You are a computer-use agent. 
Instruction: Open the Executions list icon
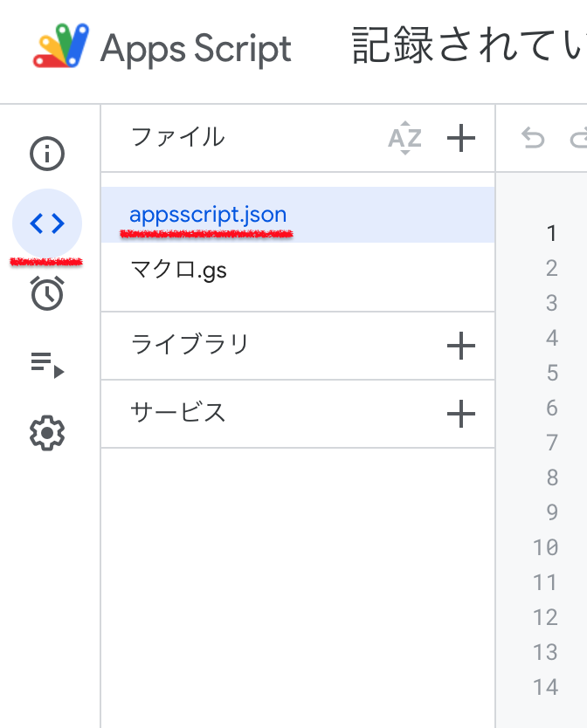47,363
